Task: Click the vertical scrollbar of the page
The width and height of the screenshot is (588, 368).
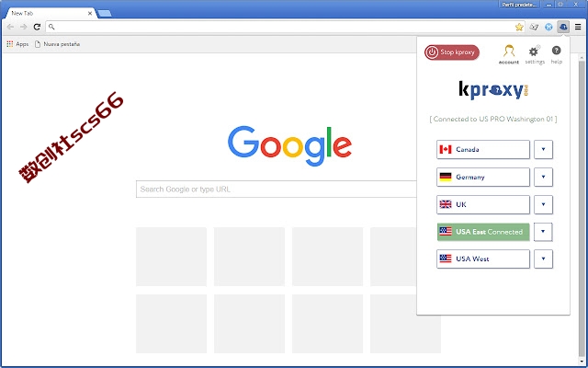Action: pos(582,209)
